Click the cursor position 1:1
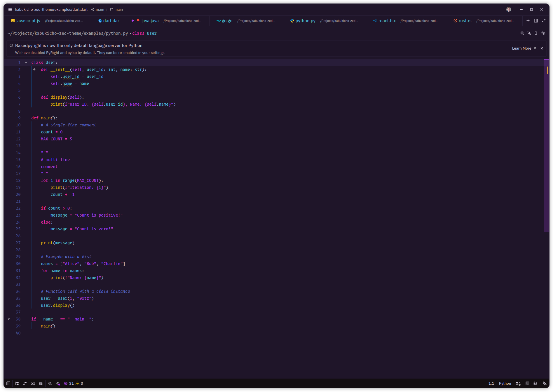 coord(491,384)
